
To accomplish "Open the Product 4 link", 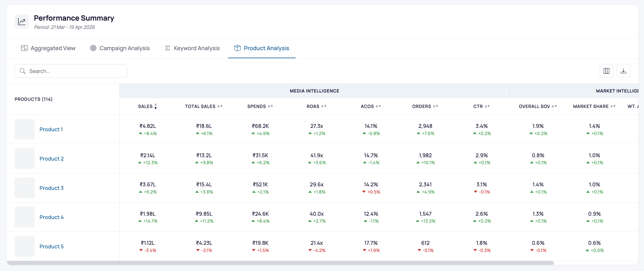I will tap(52, 217).
